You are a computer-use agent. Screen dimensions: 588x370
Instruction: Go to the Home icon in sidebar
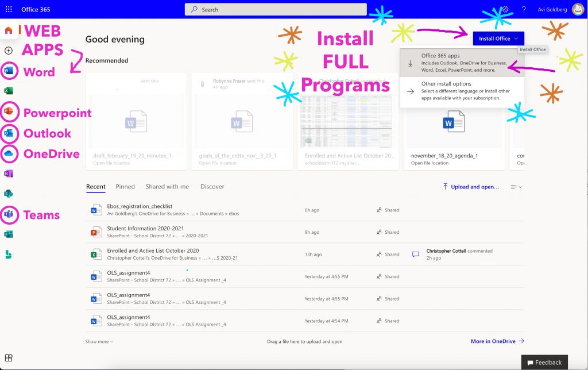(9, 30)
